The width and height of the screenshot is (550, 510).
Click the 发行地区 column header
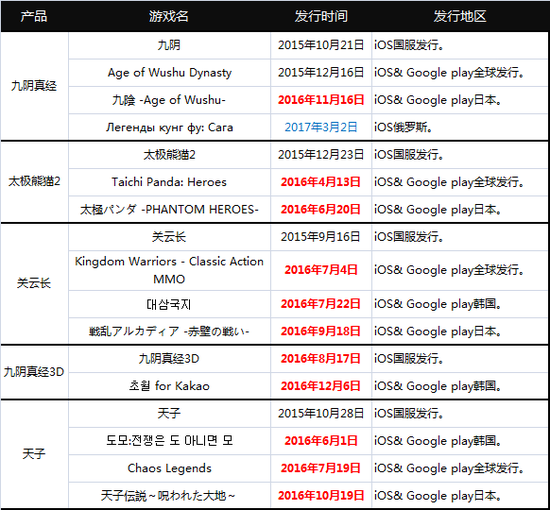pyautogui.click(x=460, y=16)
